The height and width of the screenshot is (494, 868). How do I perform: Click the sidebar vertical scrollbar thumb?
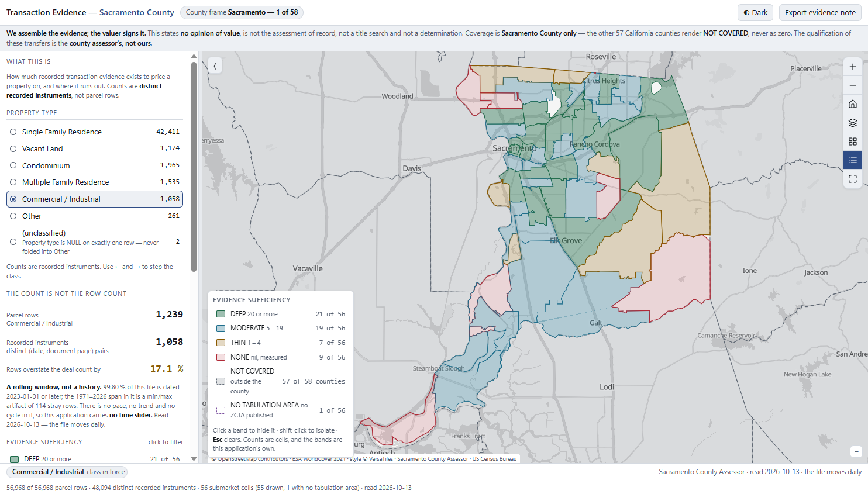pos(194,167)
